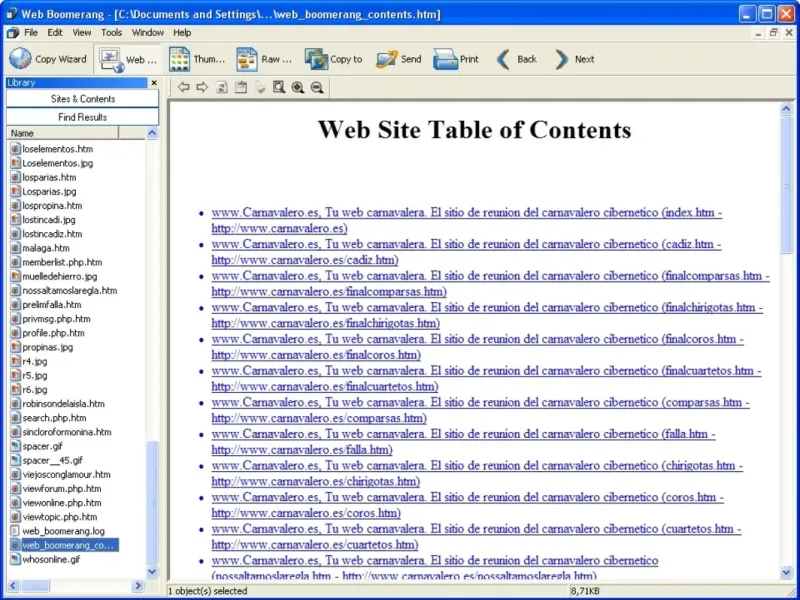Close the Library panel

(154, 83)
